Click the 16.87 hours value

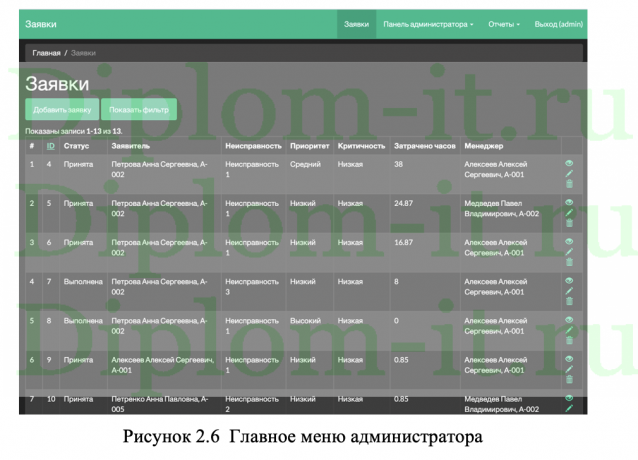pos(403,242)
